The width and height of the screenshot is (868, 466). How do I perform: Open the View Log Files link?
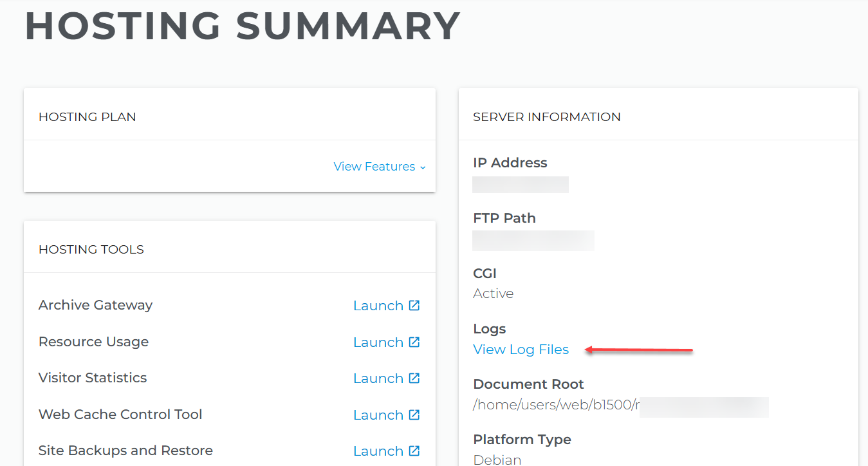click(521, 349)
